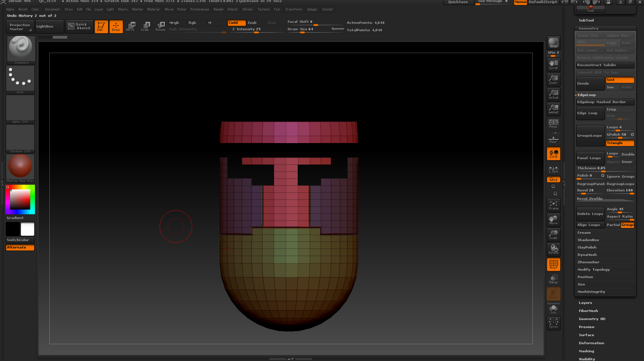Click the L.Sym symmetry icon
The width and height of the screenshot is (644, 361).
coord(553,169)
